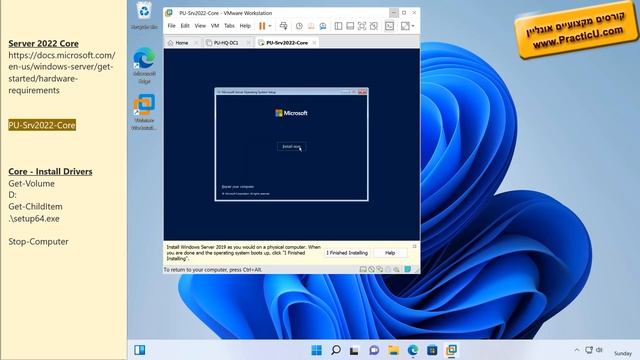Take a snapshot using the clock icon

(299, 26)
